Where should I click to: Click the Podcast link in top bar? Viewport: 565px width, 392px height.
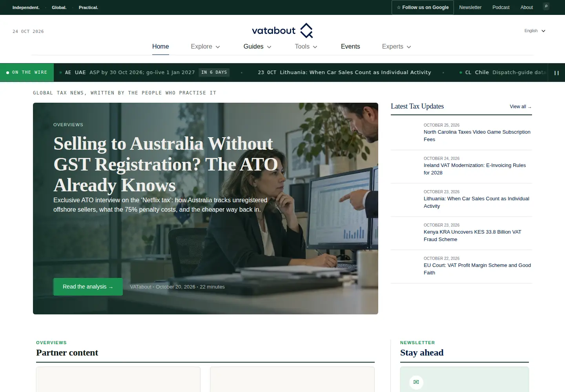pos(501,7)
